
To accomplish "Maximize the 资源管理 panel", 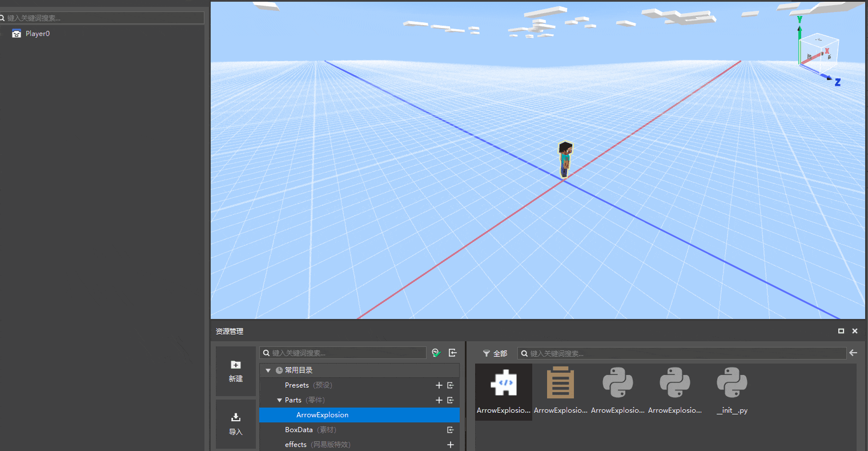I will click(x=841, y=331).
